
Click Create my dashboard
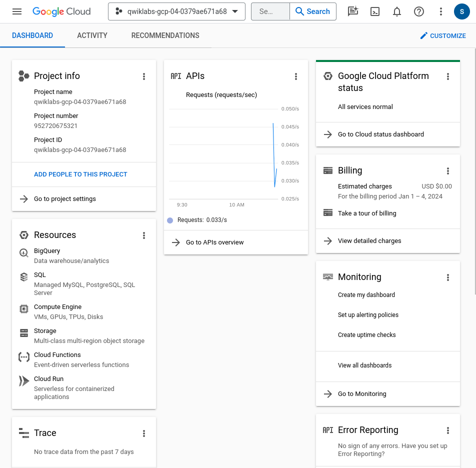coord(366,294)
